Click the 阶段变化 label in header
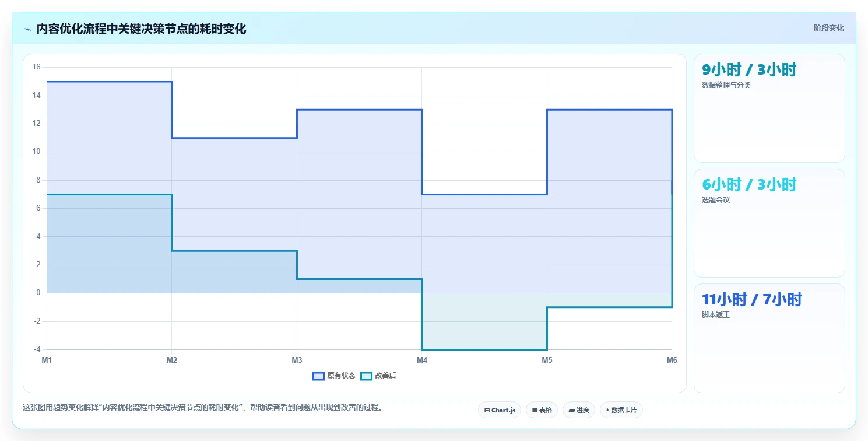The image size is (868, 441). pyautogui.click(x=828, y=28)
